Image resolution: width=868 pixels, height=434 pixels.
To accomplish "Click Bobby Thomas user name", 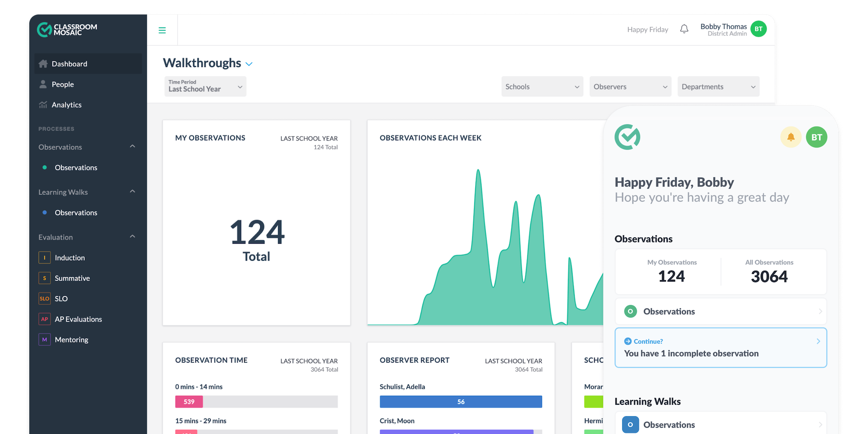I will [723, 26].
